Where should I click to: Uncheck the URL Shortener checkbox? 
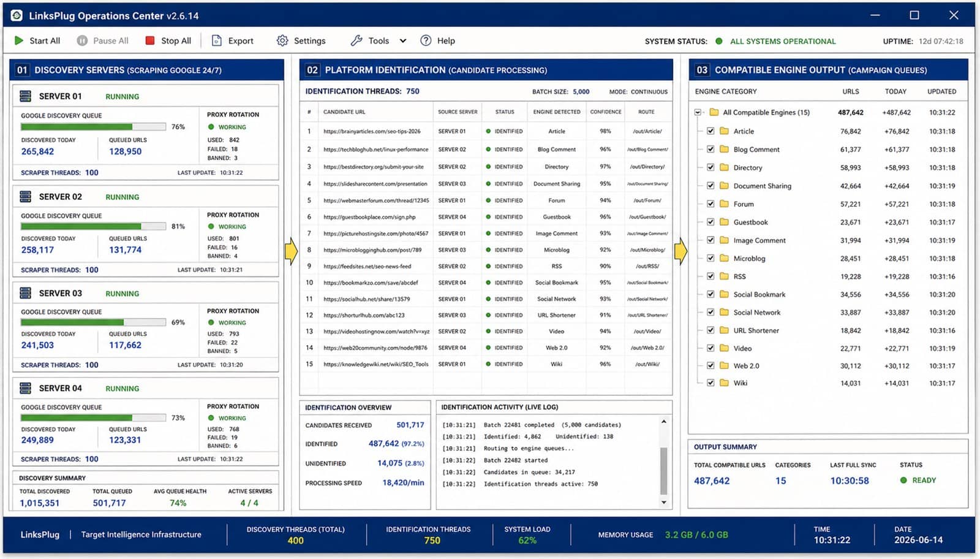710,330
